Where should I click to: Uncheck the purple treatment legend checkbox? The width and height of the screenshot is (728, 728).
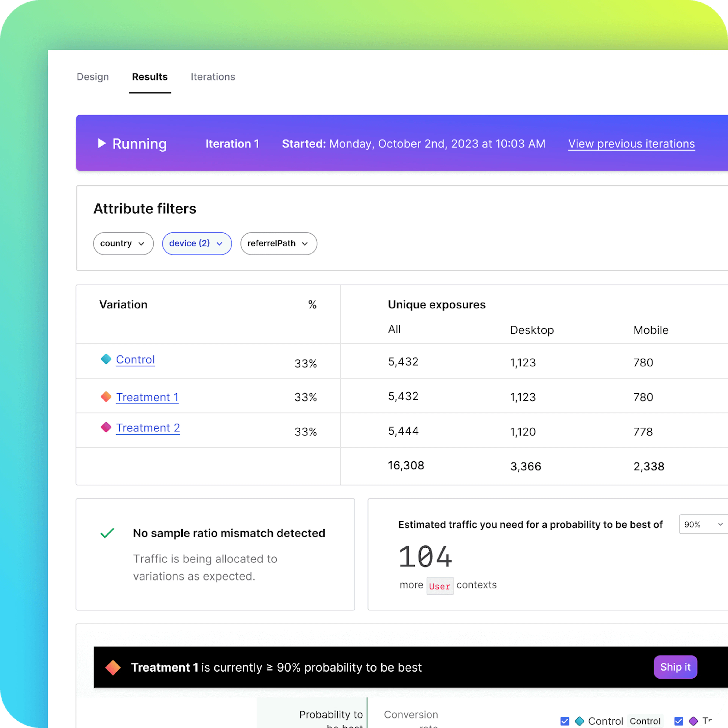click(679, 721)
